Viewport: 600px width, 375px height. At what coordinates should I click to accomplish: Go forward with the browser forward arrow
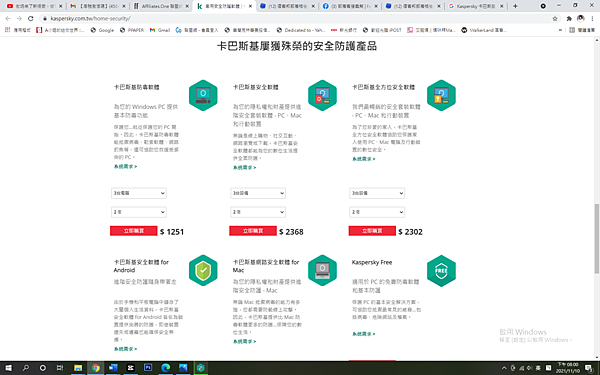19,18
